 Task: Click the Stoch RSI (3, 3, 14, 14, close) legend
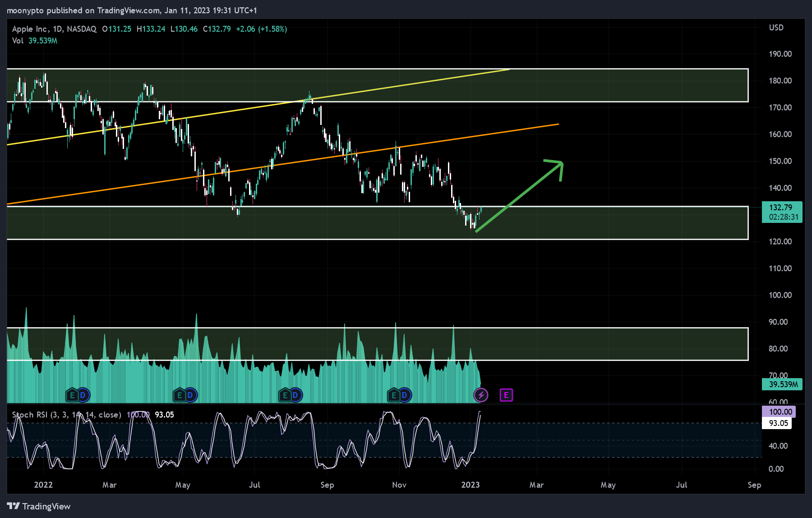(x=67, y=415)
